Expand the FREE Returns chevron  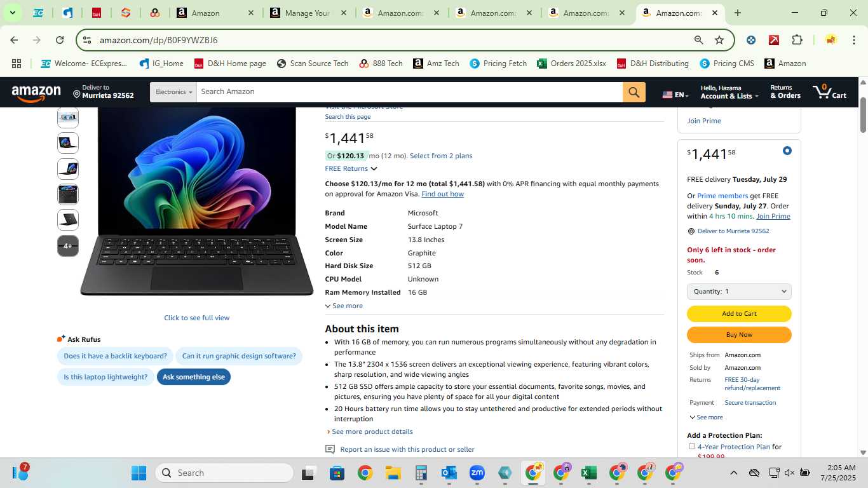coord(374,169)
